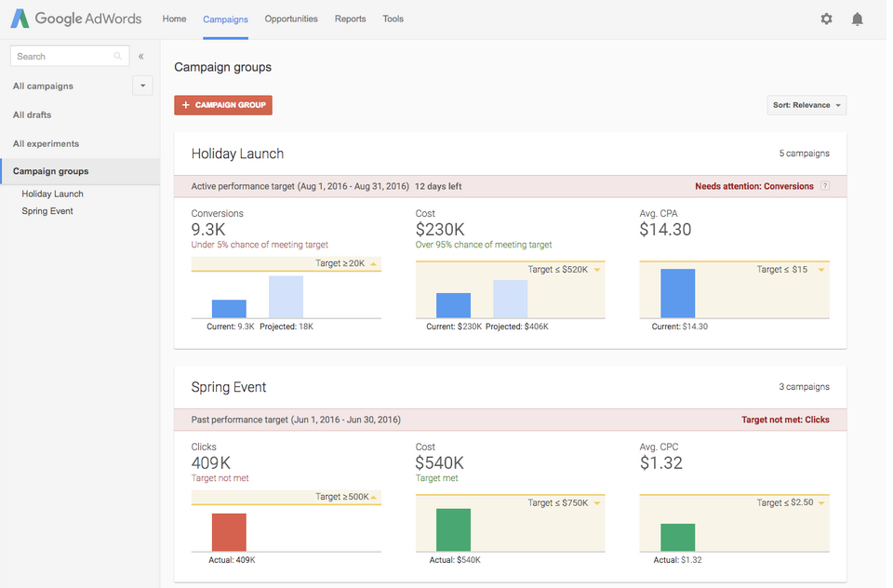Collapse the left sidebar with the double-chevron
893x588 pixels.
point(140,56)
